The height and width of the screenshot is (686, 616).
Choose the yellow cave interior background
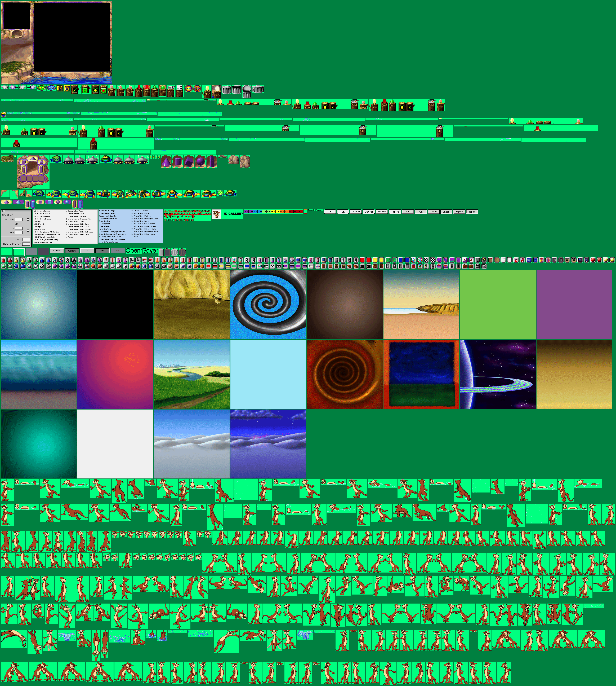[192, 304]
